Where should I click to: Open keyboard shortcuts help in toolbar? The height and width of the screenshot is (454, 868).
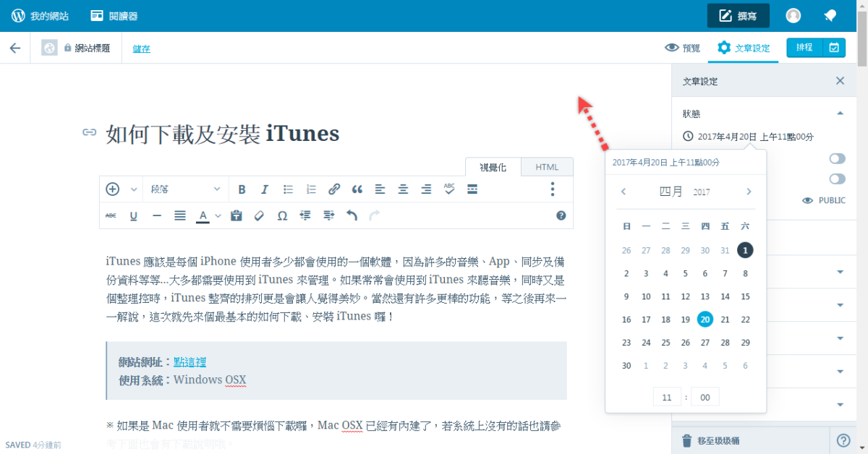pyautogui.click(x=561, y=215)
